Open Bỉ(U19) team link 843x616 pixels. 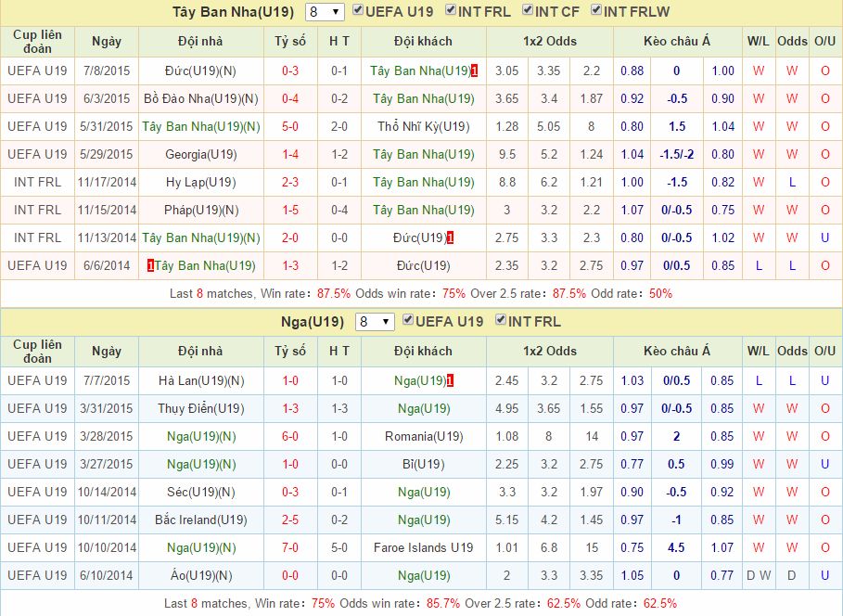pyautogui.click(x=424, y=464)
